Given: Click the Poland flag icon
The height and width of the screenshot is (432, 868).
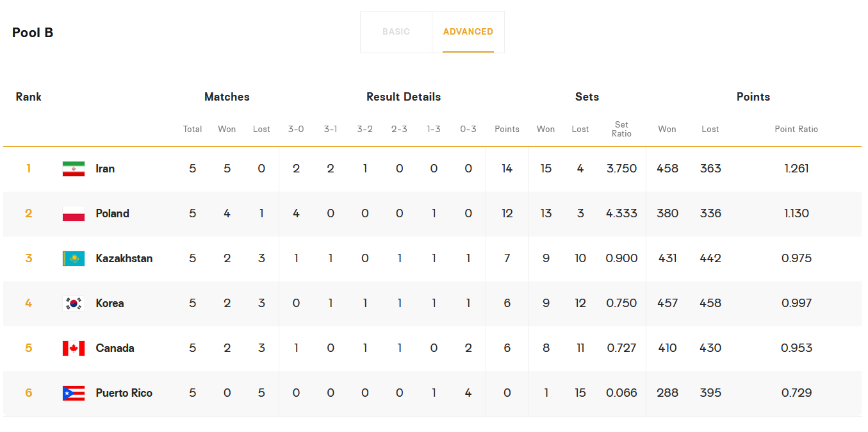Looking at the screenshot, I should 74,213.
